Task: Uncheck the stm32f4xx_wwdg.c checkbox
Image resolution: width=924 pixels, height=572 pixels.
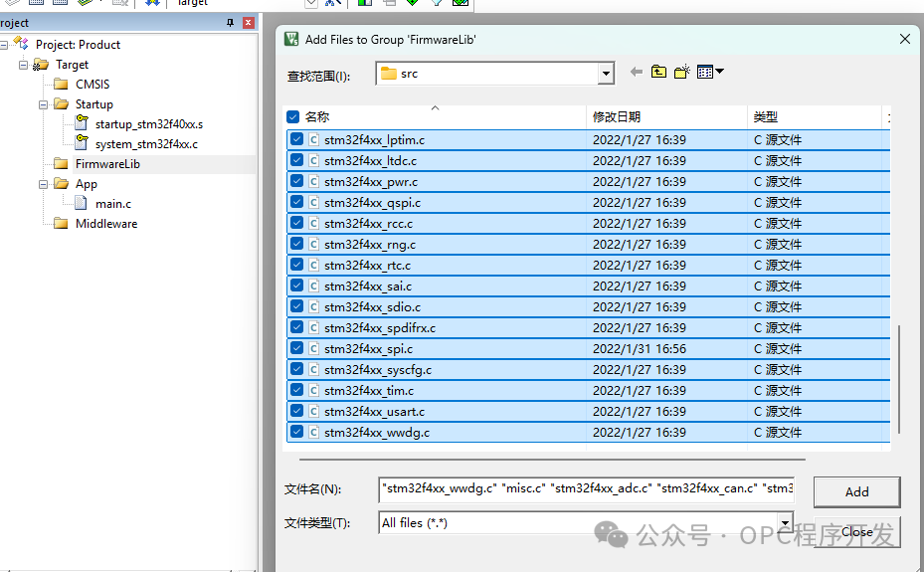Action: tap(297, 432)
